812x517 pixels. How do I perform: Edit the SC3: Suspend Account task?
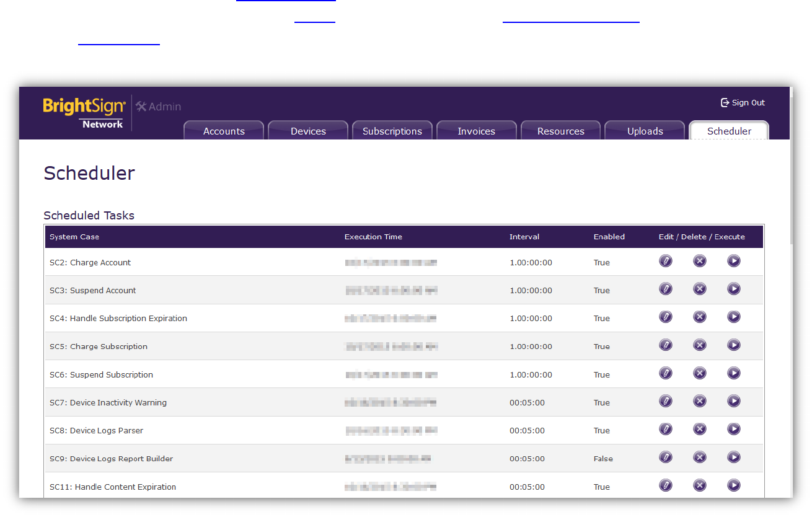[666, 289]
